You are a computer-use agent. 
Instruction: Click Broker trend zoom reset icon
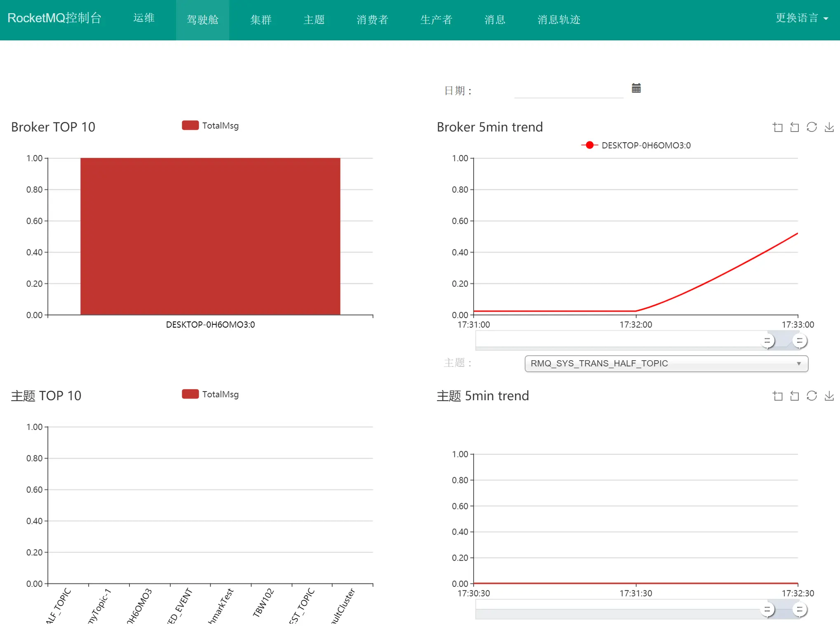tap(795, 127)
